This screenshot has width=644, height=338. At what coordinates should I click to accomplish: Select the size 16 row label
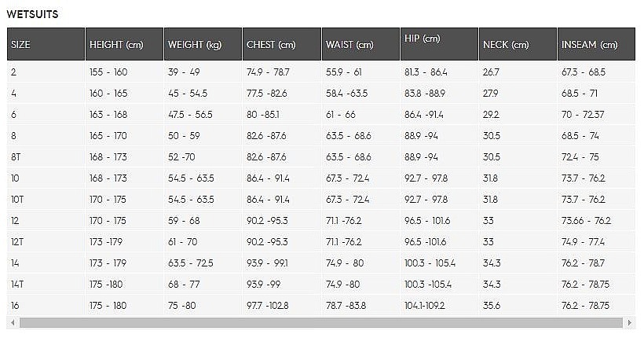16,306
